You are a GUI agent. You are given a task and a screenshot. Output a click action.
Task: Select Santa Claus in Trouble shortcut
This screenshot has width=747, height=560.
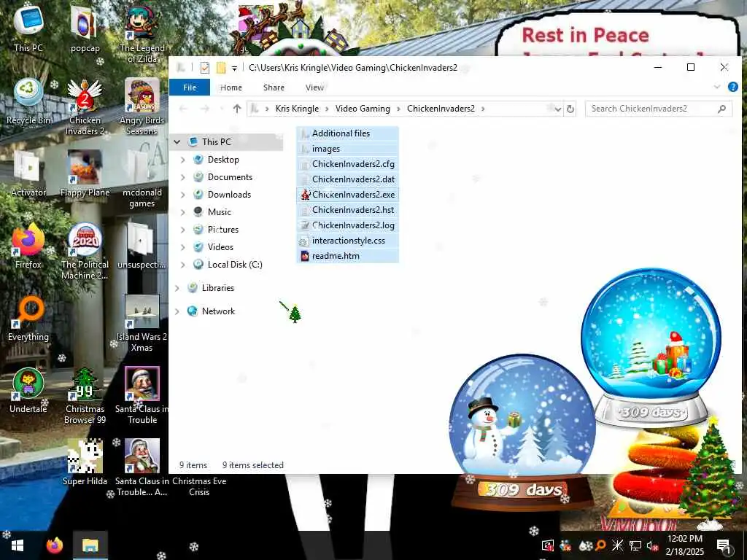coord(142,396)
